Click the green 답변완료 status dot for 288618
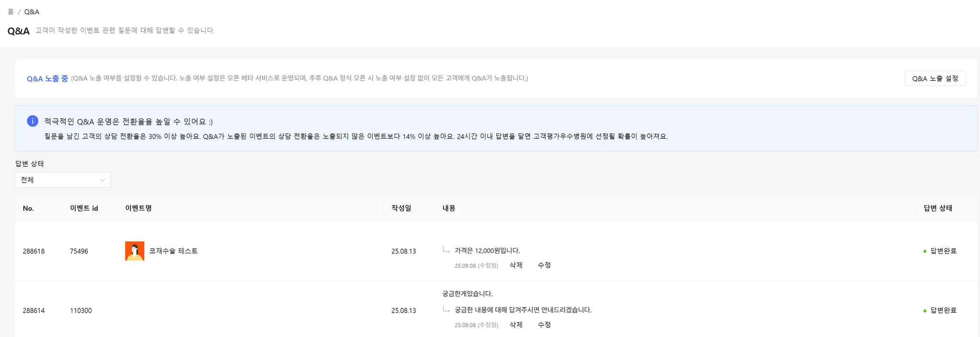Image resolution: width=980 pixels, height=337 pixels. click(924, 251)
